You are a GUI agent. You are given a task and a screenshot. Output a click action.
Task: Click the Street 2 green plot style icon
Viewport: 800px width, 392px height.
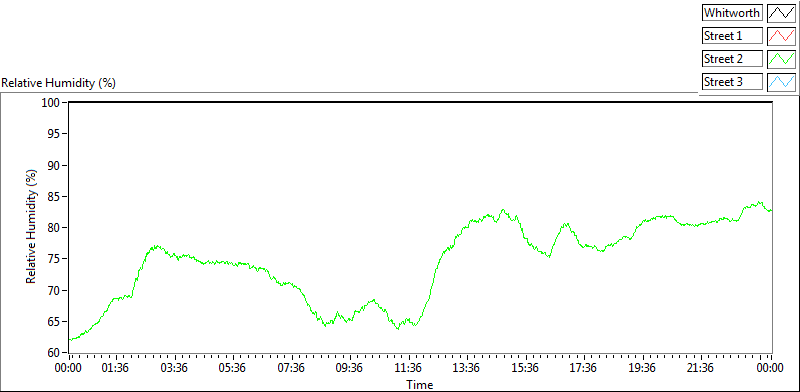[781, 59]
